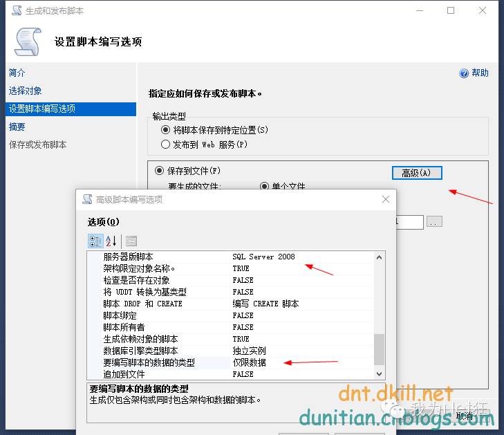Click the property pages icon in toolbar

[131, 241]
